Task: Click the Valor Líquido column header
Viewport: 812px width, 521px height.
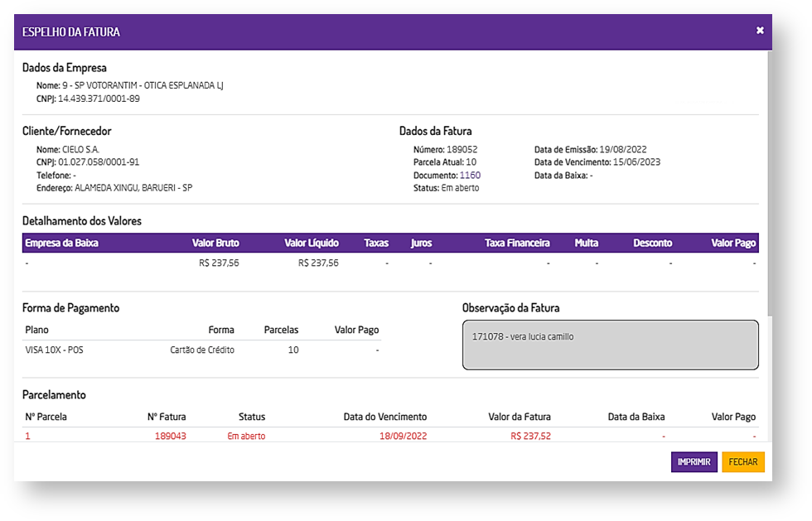Action: [x=311, y=244]
